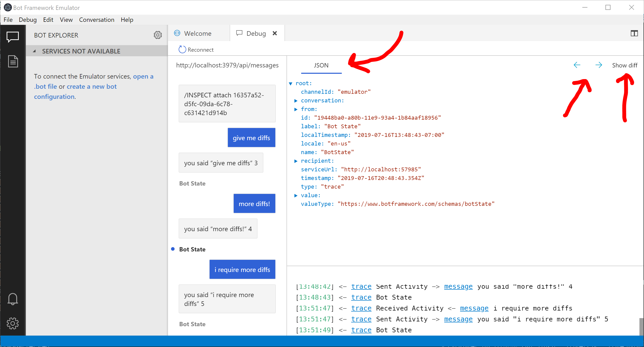
Task: Open the Conversation menu
Action: pyautogui.click(x=97, y=20)
